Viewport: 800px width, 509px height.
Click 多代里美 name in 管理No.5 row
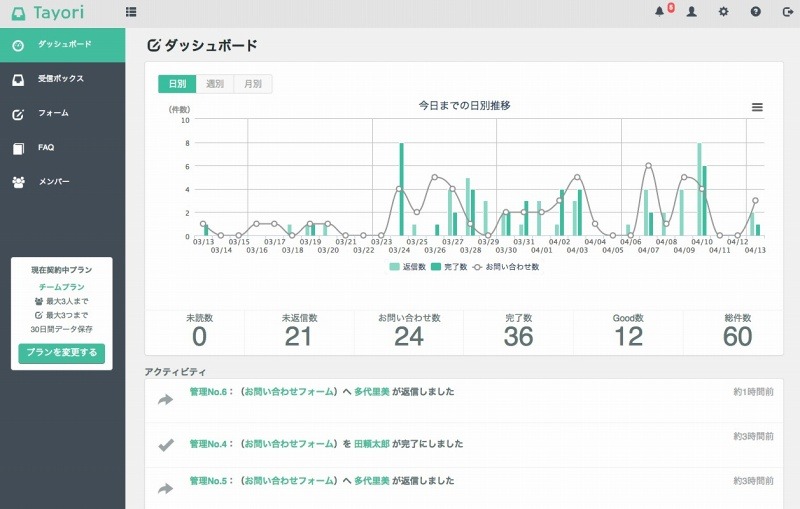pyautogui.click(x=372, y=480)
